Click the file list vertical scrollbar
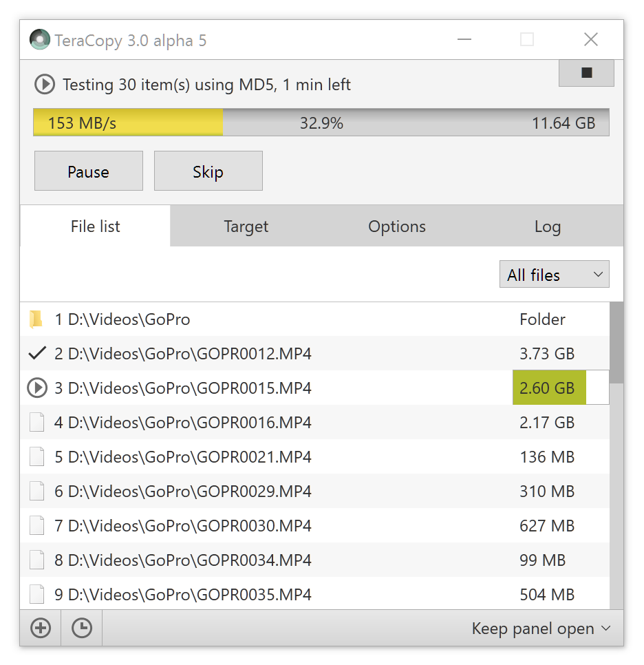 616,456
